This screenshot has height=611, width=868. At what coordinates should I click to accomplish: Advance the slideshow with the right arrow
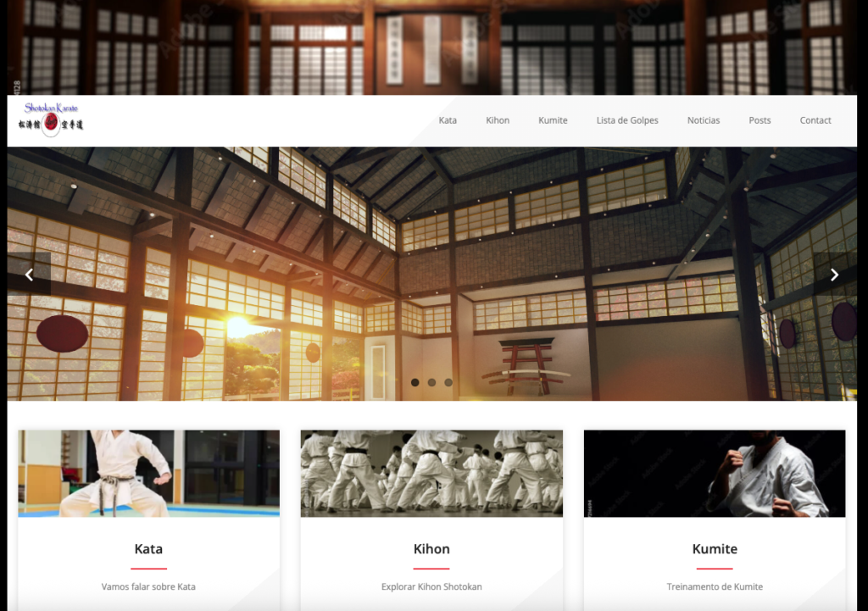click(x=834, y=274)
